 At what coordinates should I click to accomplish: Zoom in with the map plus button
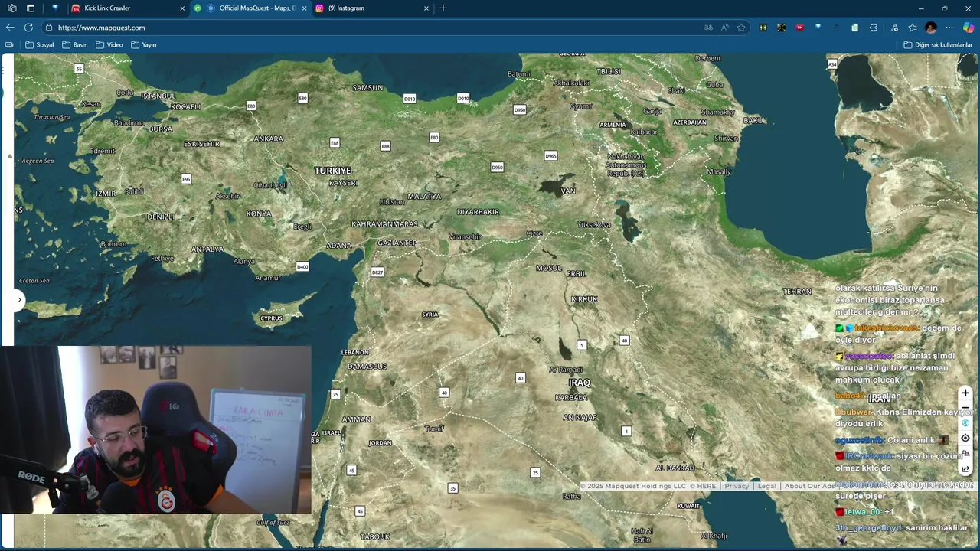(965, 393)
